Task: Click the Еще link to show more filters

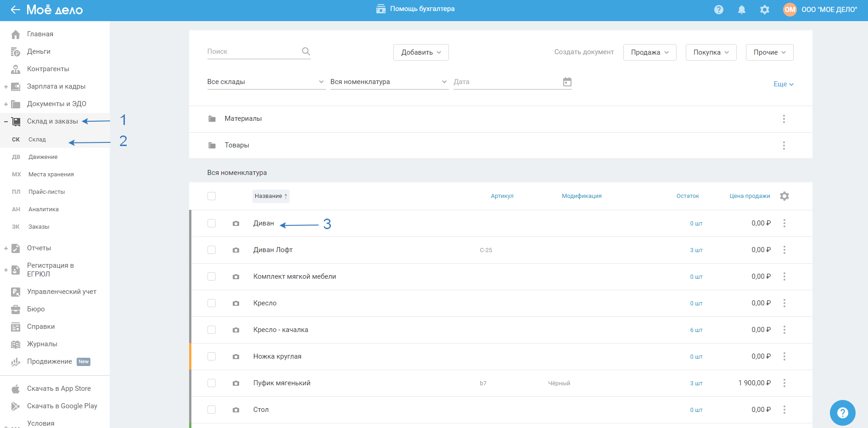Action: (783, 84)
